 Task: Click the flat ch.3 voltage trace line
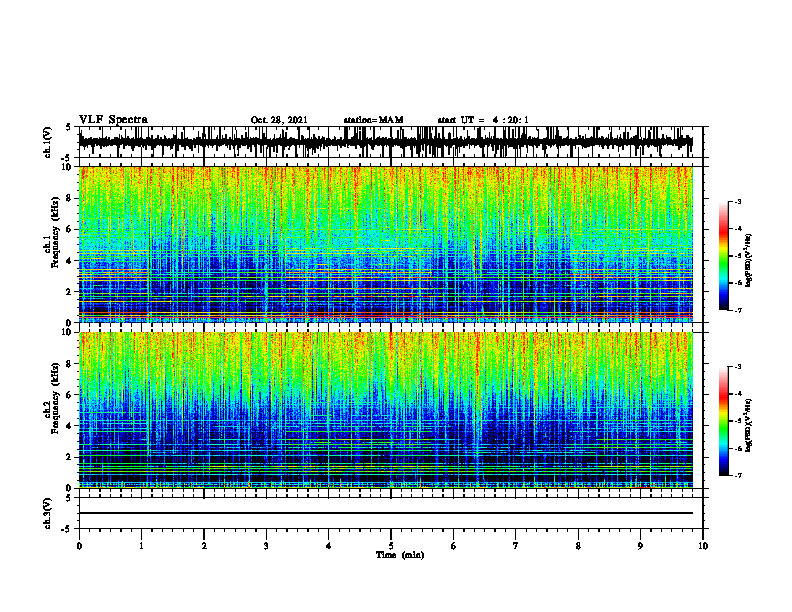386,513
